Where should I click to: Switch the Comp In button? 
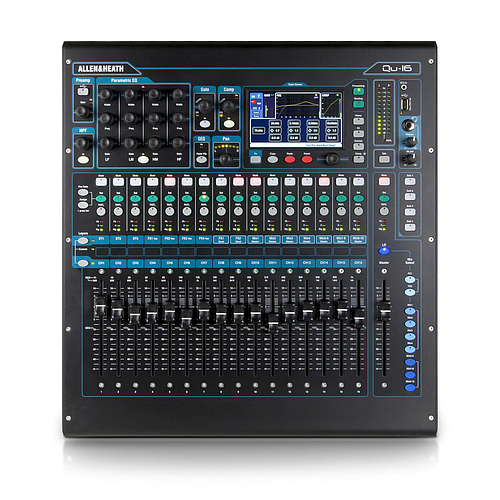click(x=229, y=124)
